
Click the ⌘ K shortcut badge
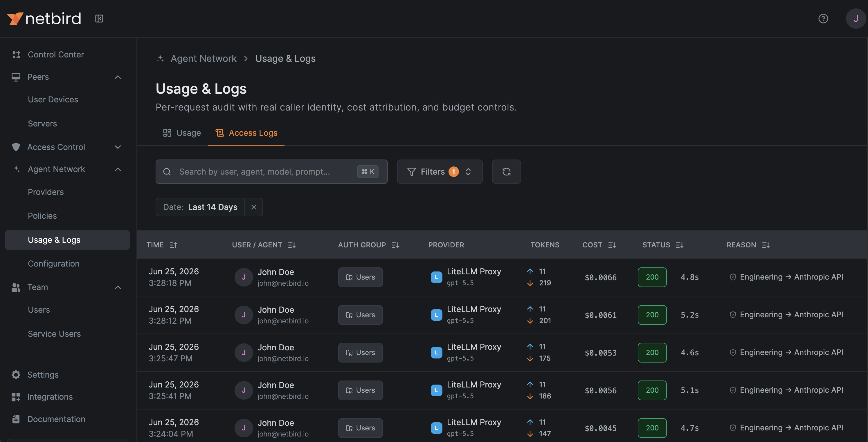point(368,172)
